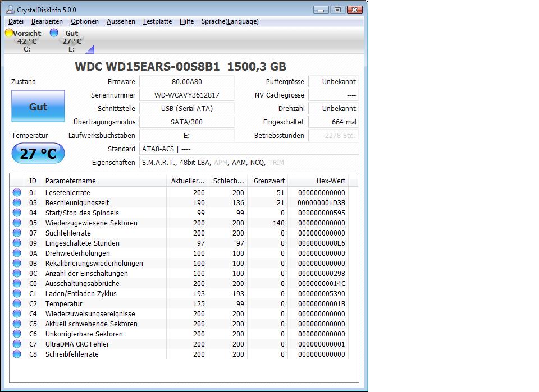Click status orb for Schreibfehlerrate row
This screenshot has width=539, height=392.
click(17, 354)
